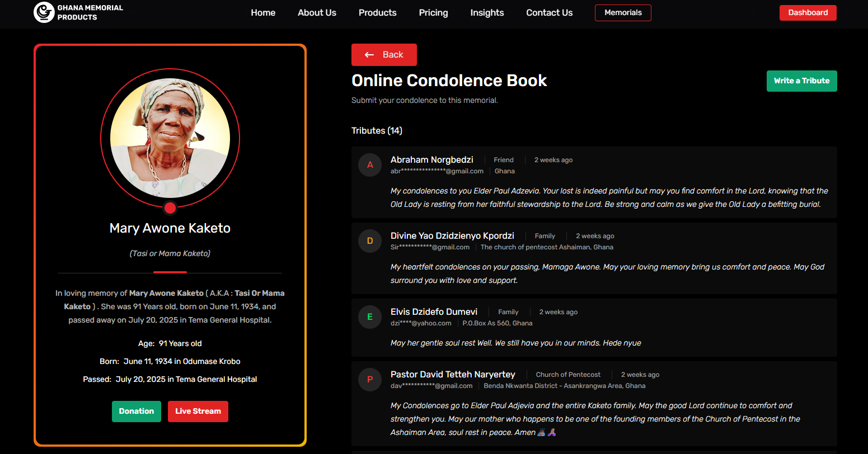Click the avatar circle with letter E
The image size is (868, 454).
tap(370, 317)
